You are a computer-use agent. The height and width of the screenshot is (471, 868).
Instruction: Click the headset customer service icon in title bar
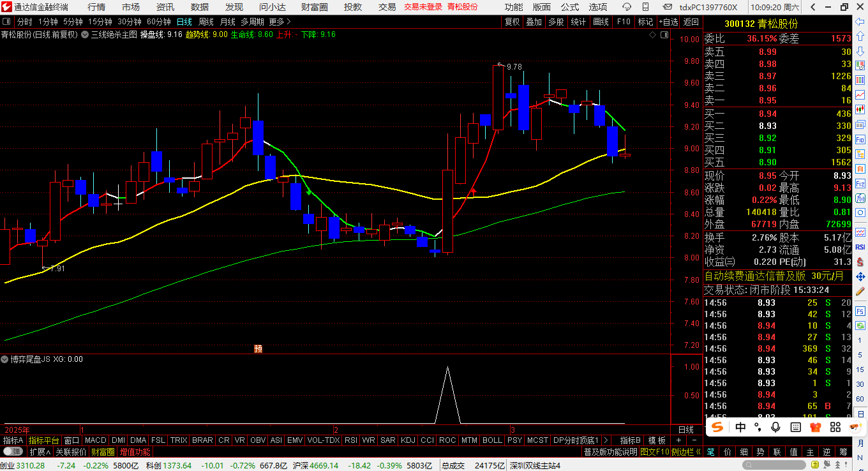point(627,7)
